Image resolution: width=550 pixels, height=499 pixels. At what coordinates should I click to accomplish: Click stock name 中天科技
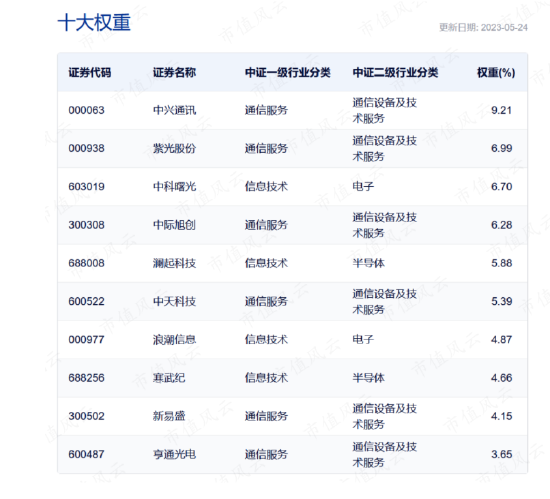(174, 301)
